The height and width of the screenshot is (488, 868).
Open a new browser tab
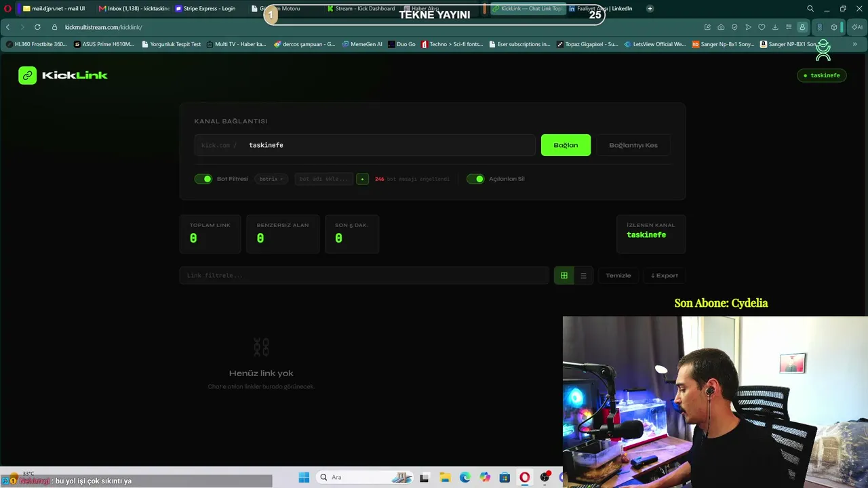(x=650, y=9)
